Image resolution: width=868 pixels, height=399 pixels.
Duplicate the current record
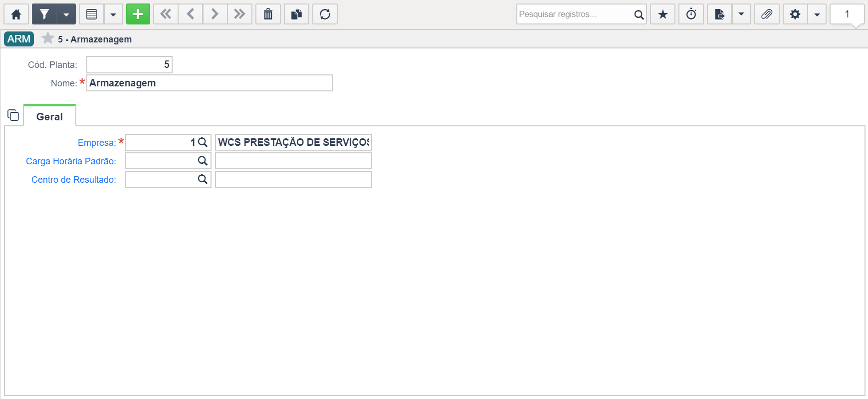(297, 14)
